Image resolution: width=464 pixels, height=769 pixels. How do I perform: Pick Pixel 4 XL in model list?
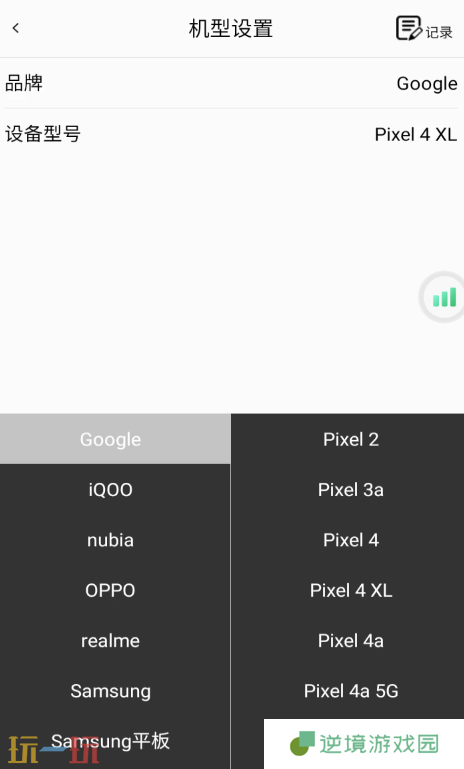coord(351,590)
